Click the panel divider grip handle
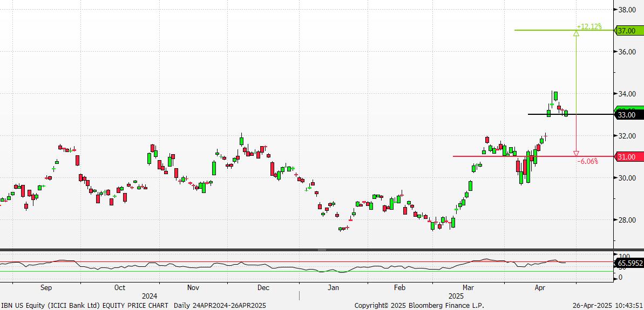The width and height of the screenshot is (644, 310). [x=322, y=250]
